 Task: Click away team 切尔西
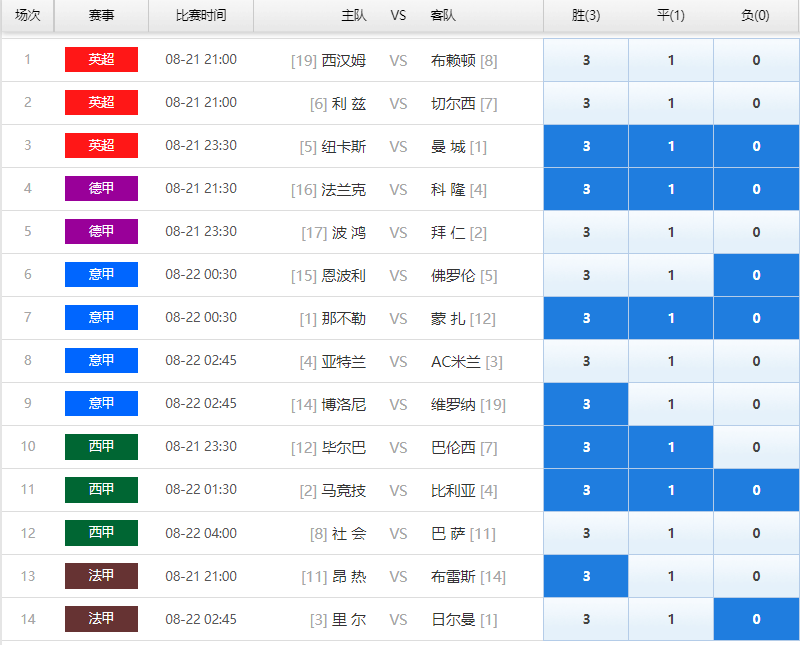pos(453,104)
